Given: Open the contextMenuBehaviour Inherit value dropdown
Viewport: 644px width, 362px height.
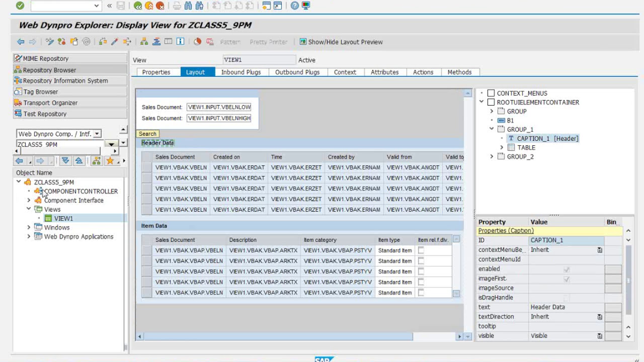Looking at the screenshot, I should pyautogui.click(x=600, y=250).
